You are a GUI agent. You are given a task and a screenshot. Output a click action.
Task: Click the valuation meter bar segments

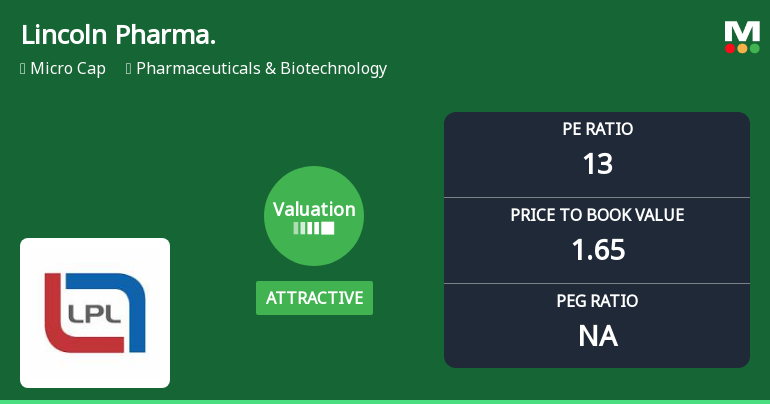click(314, 228)
